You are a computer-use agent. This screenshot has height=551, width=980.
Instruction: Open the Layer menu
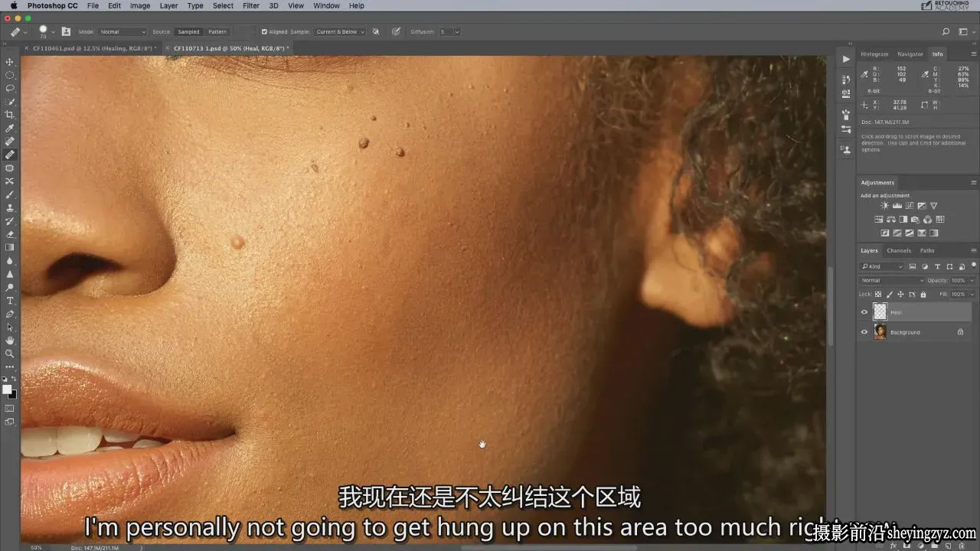coord(168,5)
